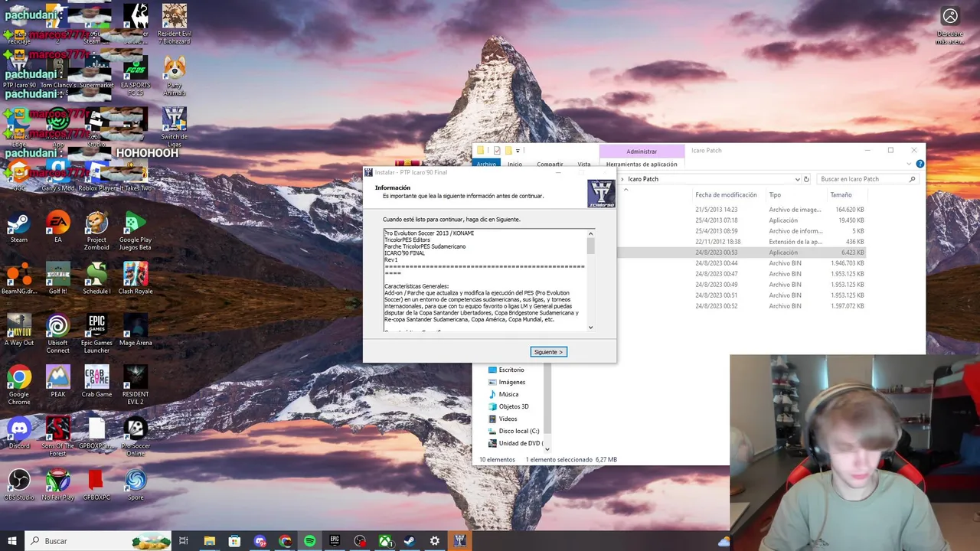Viewport: 980px width, 551px height.
Task: Click the Administrar contextual tab header
Action: coord(642,152)
